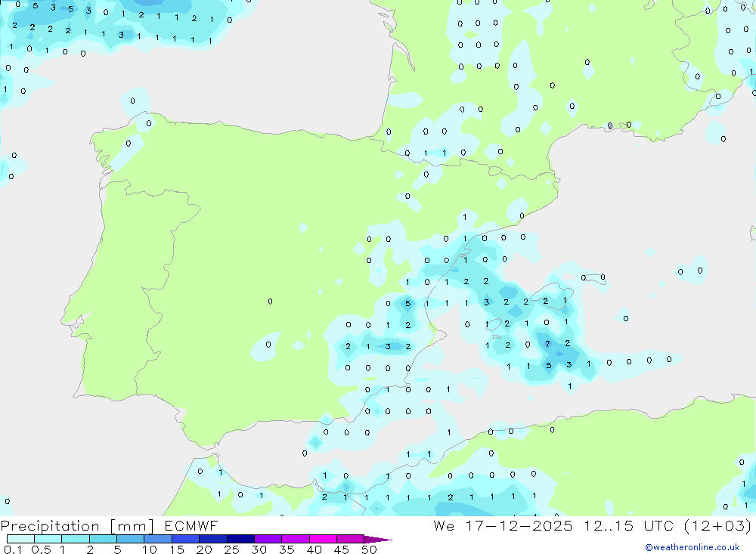Click the '0.1' legend scale label
The height and width of the screenshot is (554, 756).
point(13,549)
